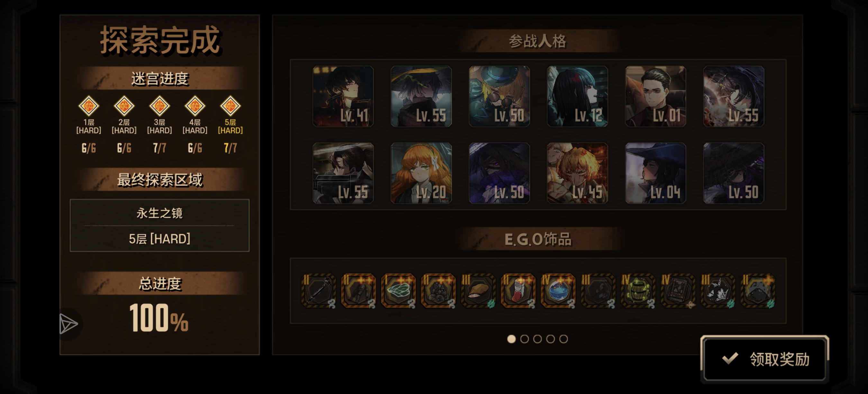Viewport: 868px width, 394px height.
Task: Open the 5层 HARD clear marker
Action: coord(230,106)
